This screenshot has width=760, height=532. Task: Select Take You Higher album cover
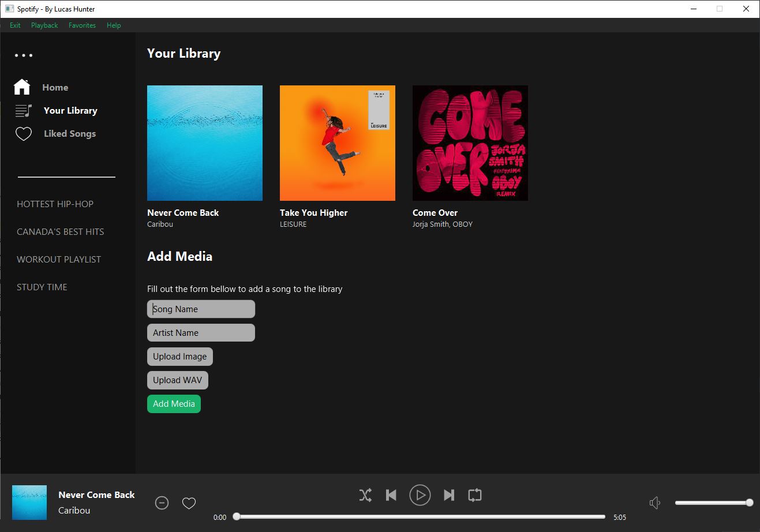(x=338, y=143)
